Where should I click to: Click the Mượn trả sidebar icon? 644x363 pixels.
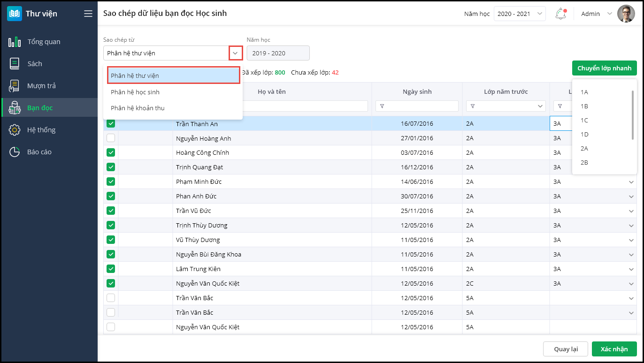[x=15, y=86]
